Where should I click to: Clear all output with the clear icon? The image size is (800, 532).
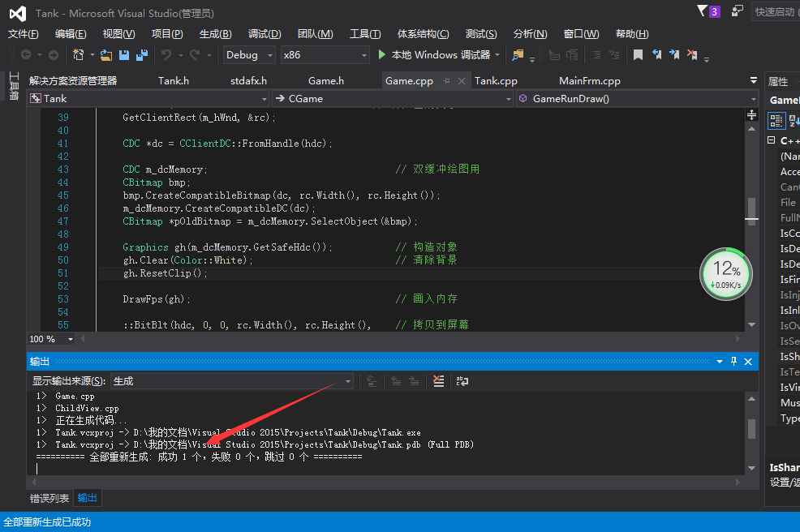(x=438, y=381)
